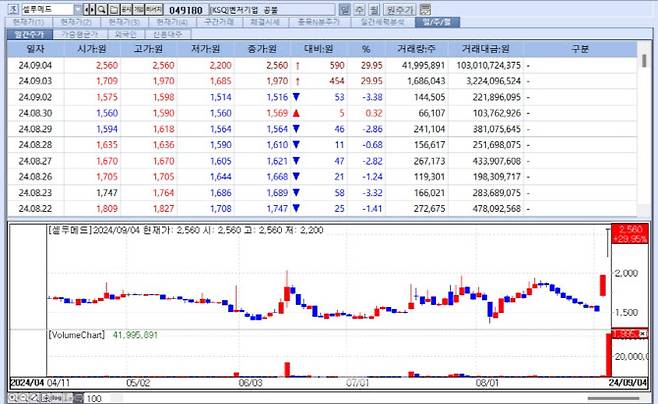Viewport: 658px width, 404px height.
Task: Open the 체결시세 tab
Action: [265, 22]
